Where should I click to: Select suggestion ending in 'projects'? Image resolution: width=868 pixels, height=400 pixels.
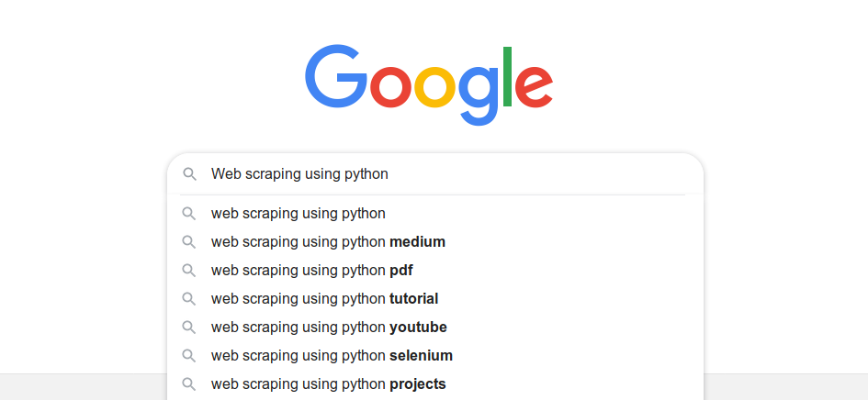(435, 384)
